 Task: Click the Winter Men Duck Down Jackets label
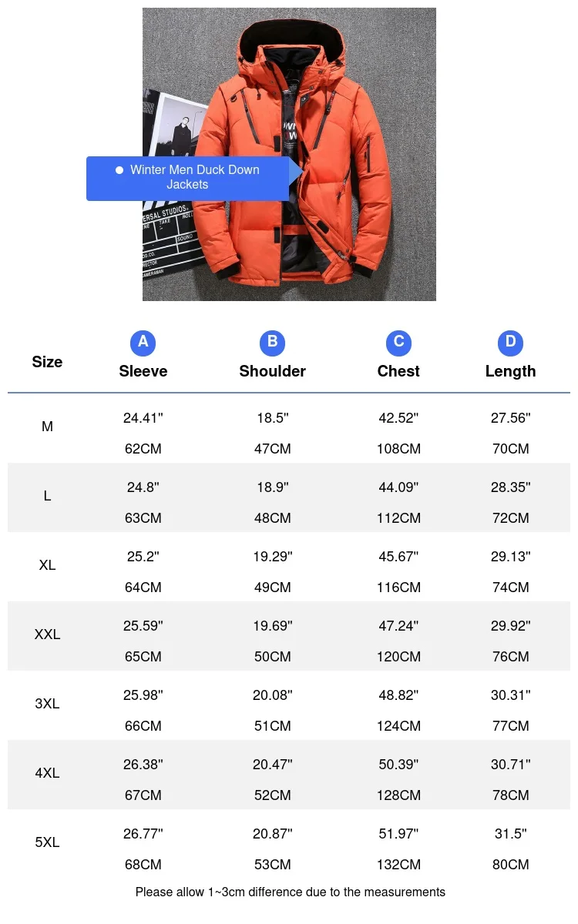(194, 177)
